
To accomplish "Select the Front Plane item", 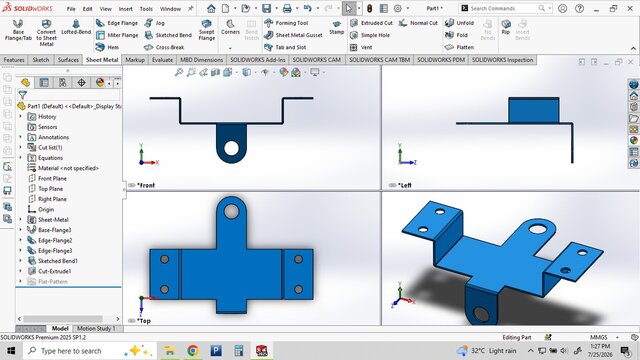I will click(x=47, y=178).
